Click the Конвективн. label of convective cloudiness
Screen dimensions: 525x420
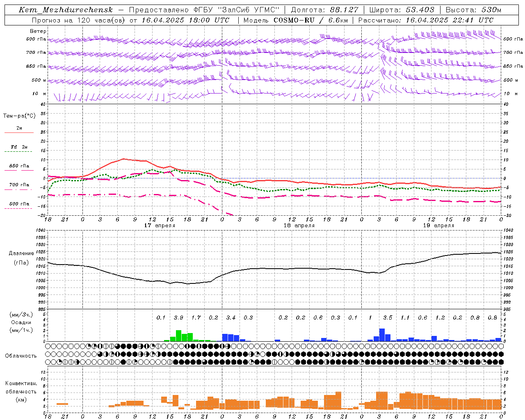(21, 383)
